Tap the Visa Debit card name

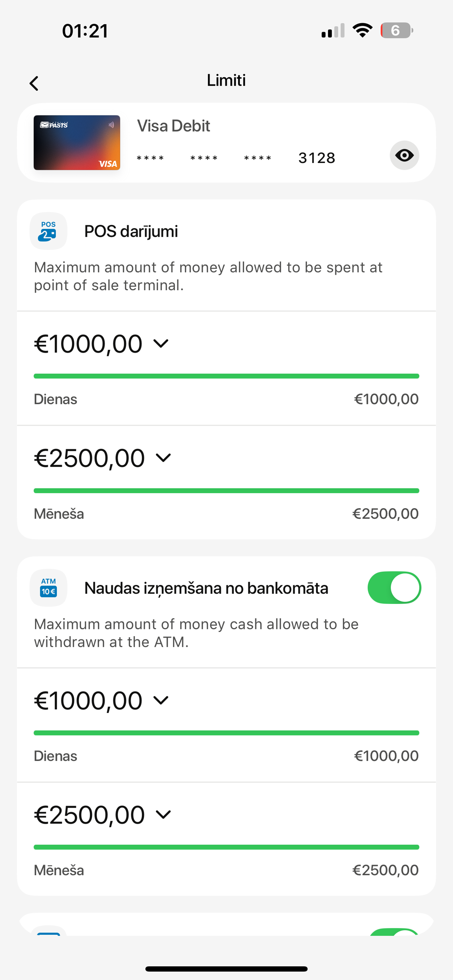174,126
